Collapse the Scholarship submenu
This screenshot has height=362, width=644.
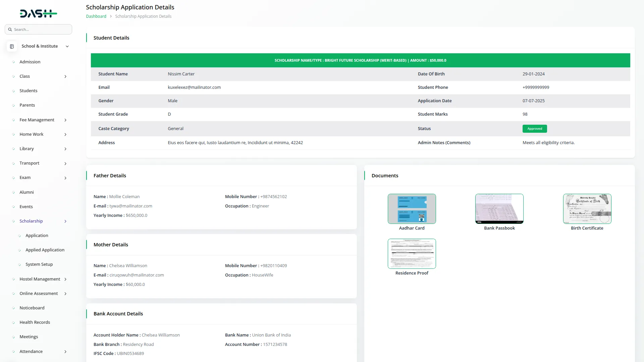[x=65, y=221]
